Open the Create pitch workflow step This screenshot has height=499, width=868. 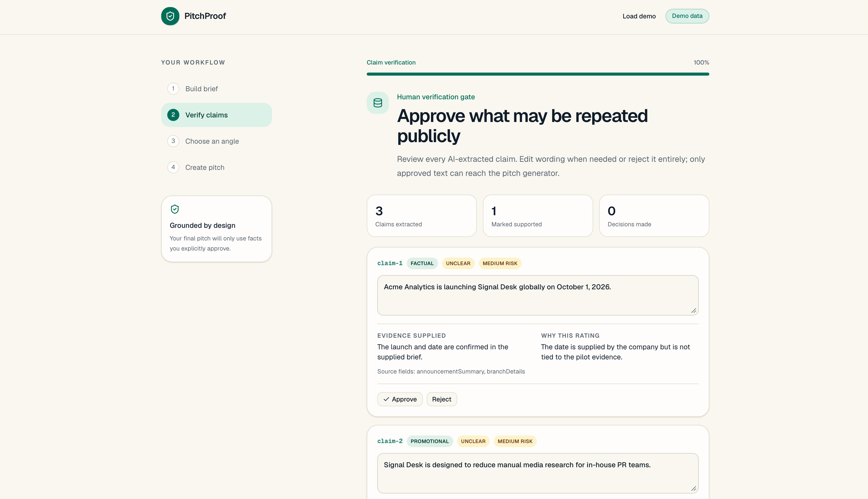click(x=216, y=168)
